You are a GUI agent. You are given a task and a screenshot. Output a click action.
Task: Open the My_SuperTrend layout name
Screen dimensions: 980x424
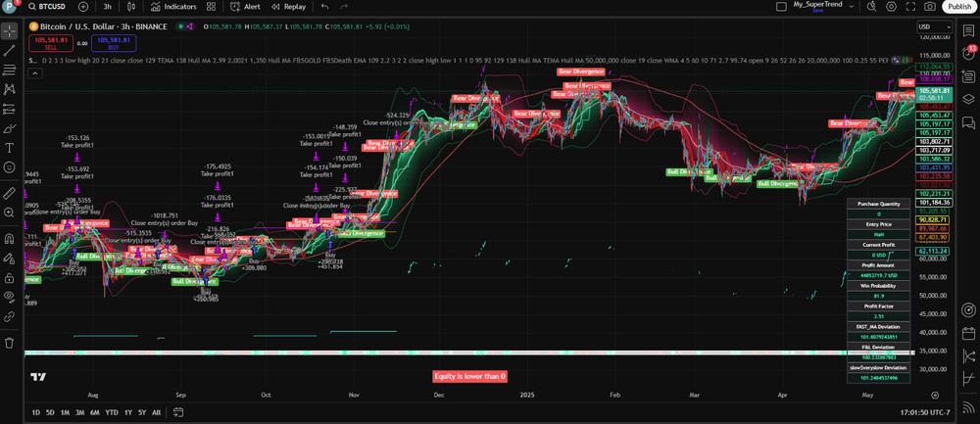(x=817, y=5)
